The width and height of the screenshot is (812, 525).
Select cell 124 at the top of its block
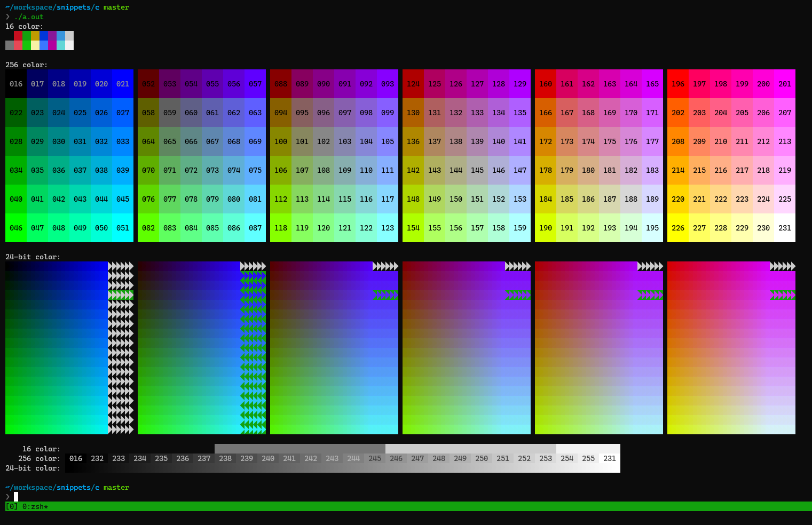point(413,84)
